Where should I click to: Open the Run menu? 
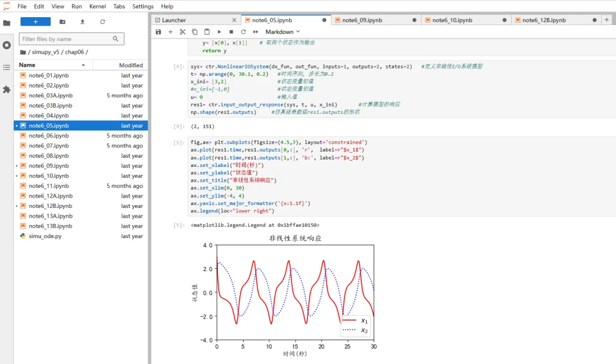click(x=76, y=6)
